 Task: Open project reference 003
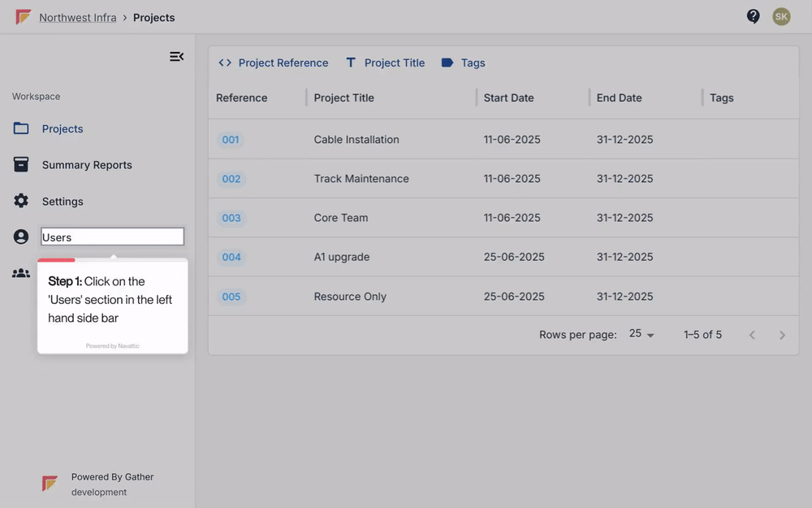point(231,218)
